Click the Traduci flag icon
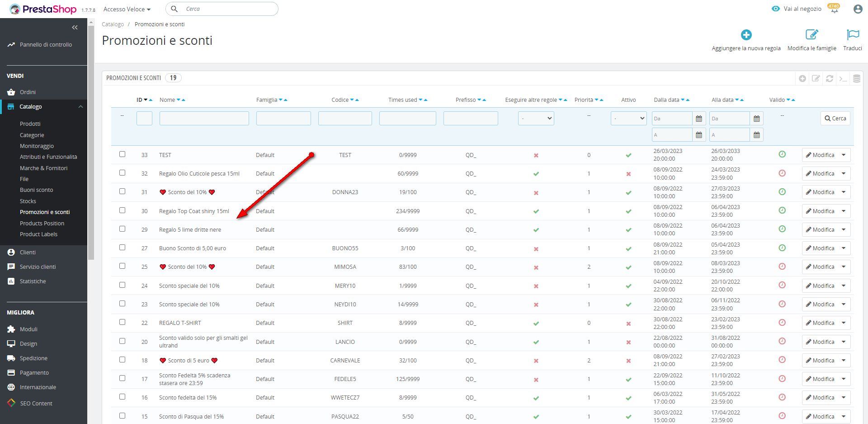Image resolution: width=868 pixels, height=424 pixels. click(x=853, y=35)
